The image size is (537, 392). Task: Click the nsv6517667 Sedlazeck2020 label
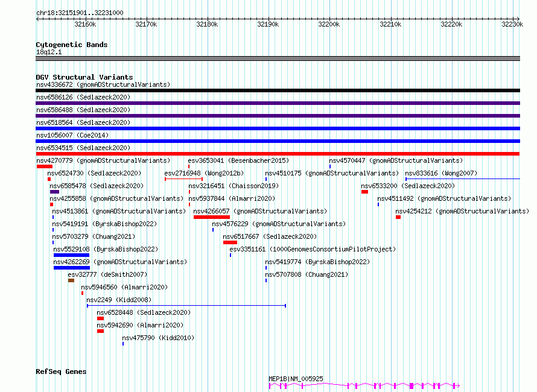pyautogui.click(x=270, y=236)
